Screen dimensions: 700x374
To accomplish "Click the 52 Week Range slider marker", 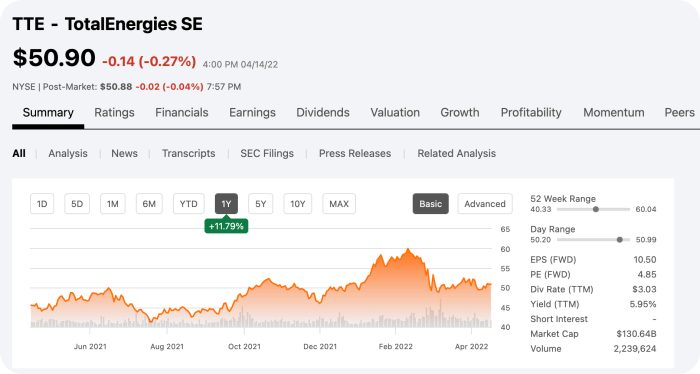I will point(596,209).
